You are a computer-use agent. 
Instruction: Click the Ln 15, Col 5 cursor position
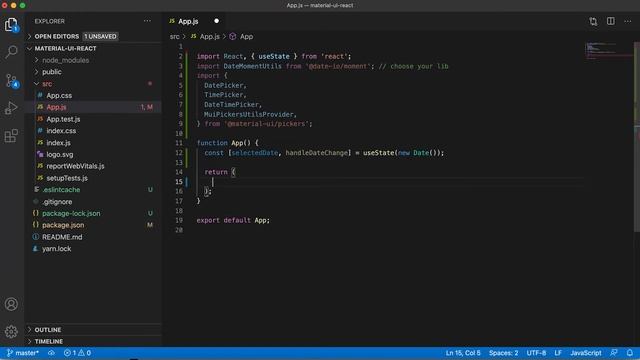(463, 353)
